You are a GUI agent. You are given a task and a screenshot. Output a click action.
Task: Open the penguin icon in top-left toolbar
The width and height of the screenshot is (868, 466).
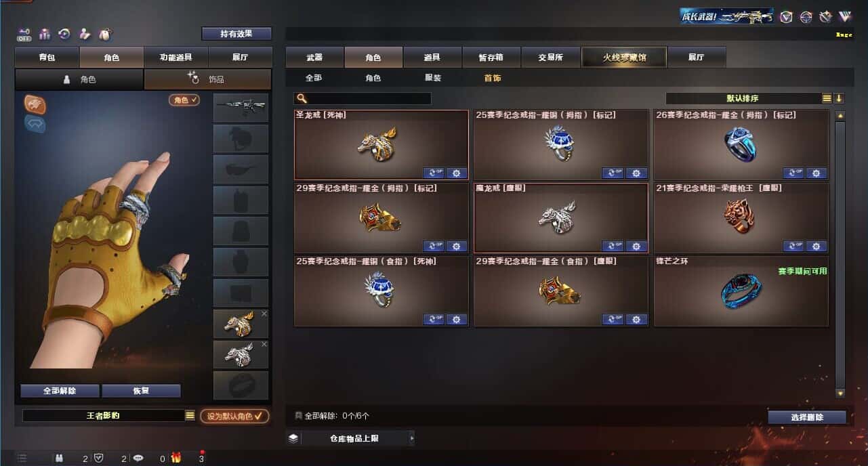[x=105, y=34]
